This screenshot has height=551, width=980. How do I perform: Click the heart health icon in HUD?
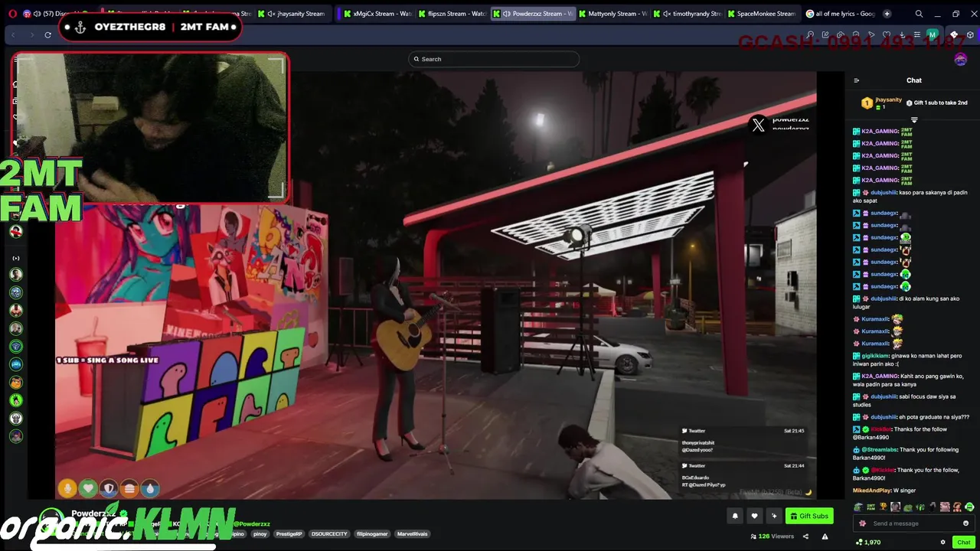coord(88,488)
